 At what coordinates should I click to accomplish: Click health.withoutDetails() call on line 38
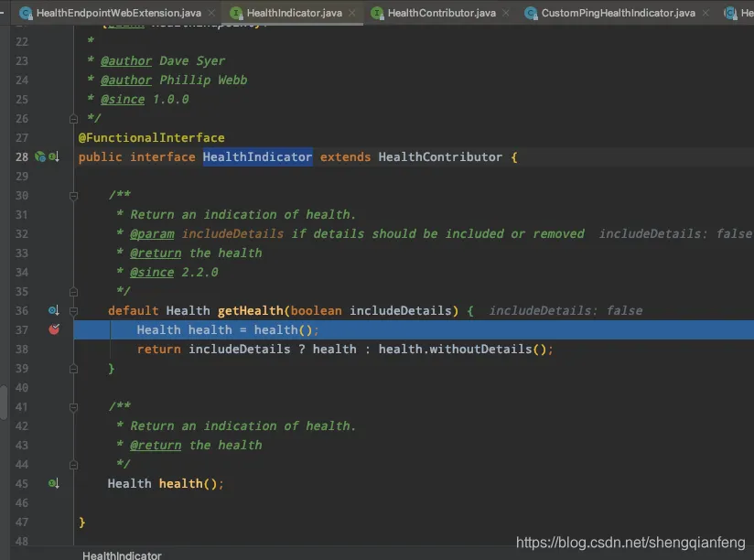coord(466,349)
